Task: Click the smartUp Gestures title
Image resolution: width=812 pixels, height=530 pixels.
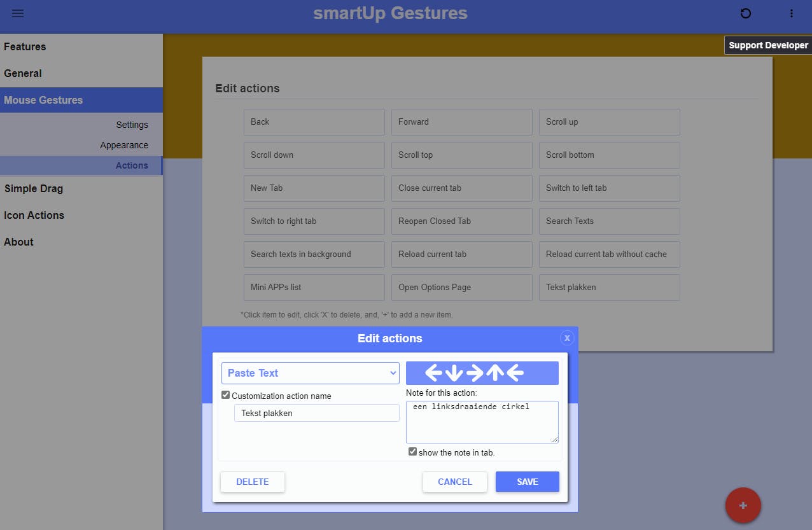Action: [x=390, y=13]
